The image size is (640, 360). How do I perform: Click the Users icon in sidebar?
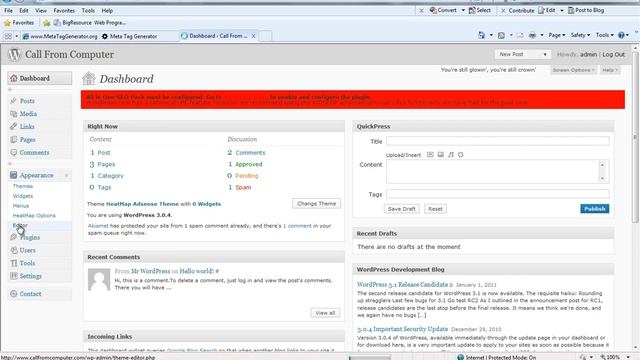point(13,250)
